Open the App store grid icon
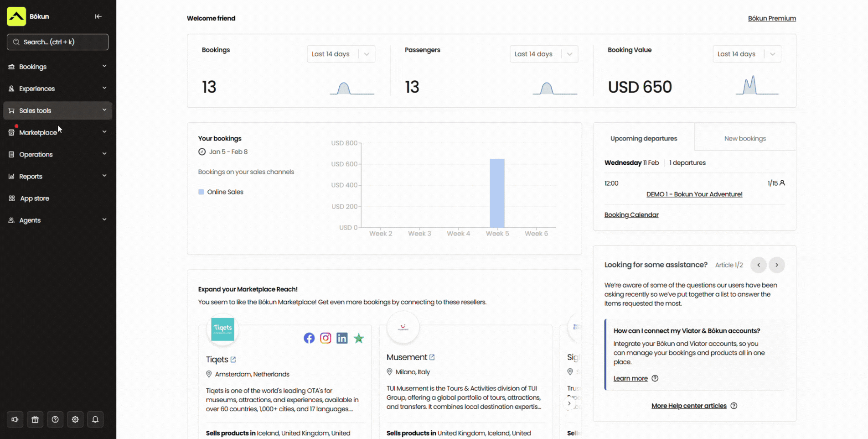 click(x=11, y=198)
